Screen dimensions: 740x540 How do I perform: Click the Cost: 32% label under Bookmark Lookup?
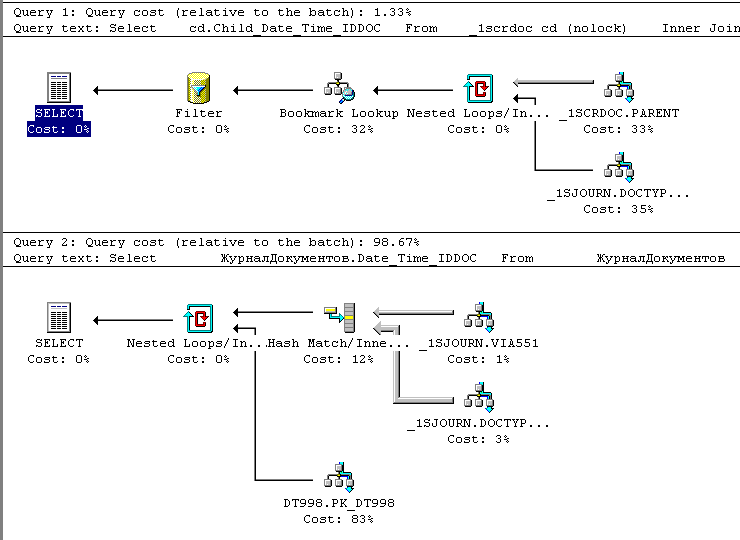click(339, 129)
